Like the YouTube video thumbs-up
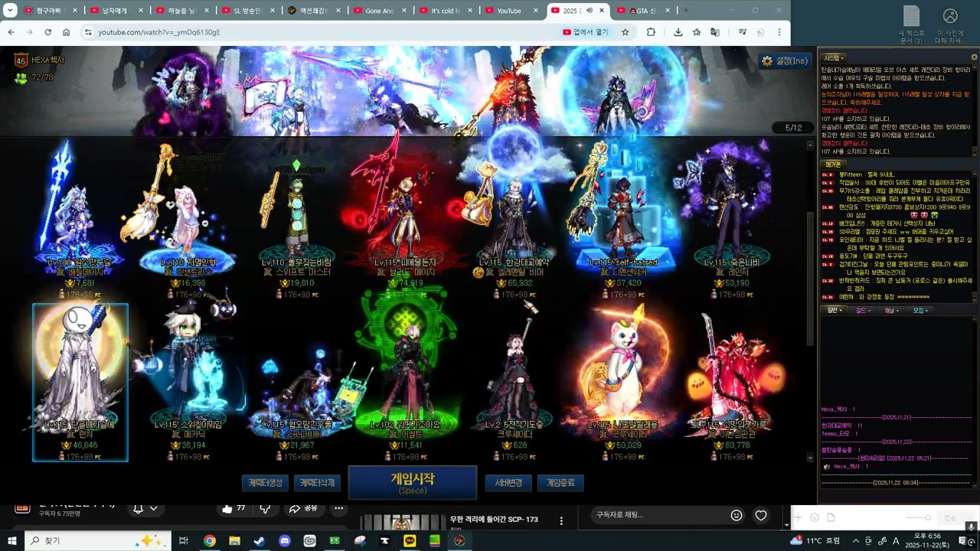The image size is (980, 551). (234, 508)
